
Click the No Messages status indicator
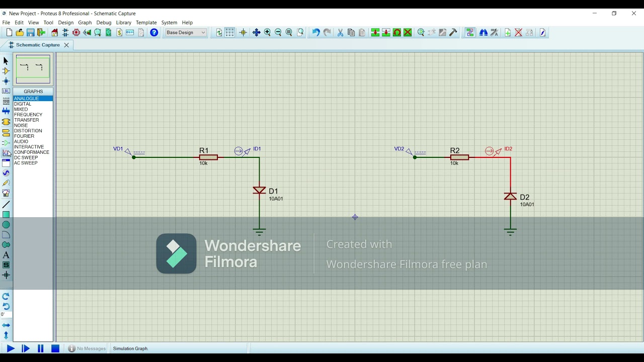(87, 348)
